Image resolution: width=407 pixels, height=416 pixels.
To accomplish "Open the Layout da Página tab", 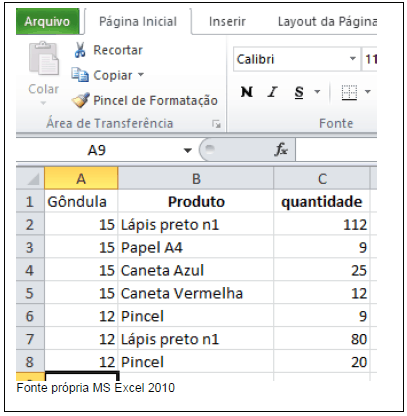I will [327, 22].
